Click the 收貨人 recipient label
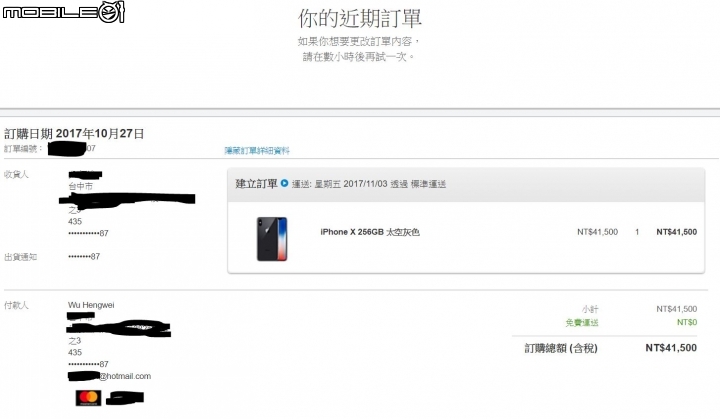The width and height of the screenshot is (720, 419). [17, 174]
